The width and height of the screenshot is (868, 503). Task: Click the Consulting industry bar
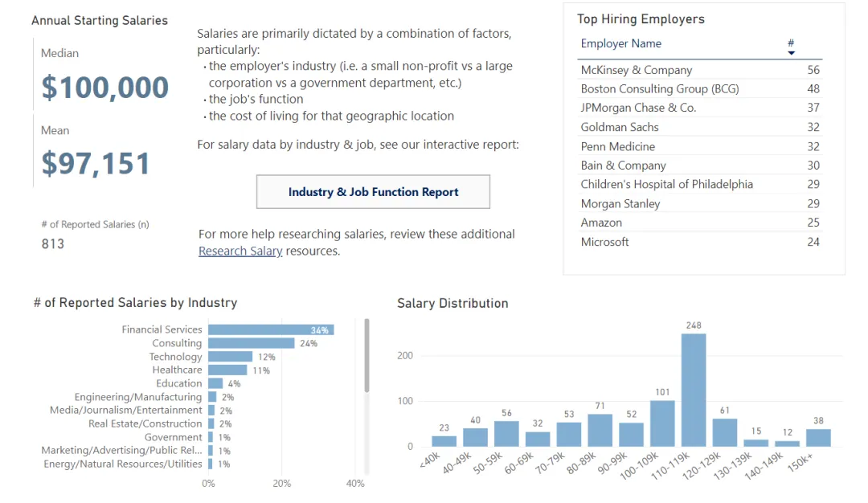coord(251,343)
